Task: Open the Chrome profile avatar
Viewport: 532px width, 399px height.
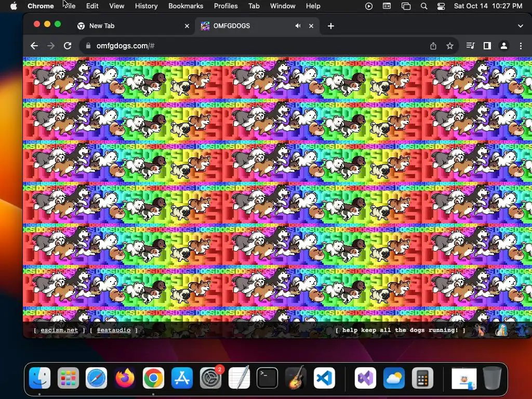Action: (504, 46)
